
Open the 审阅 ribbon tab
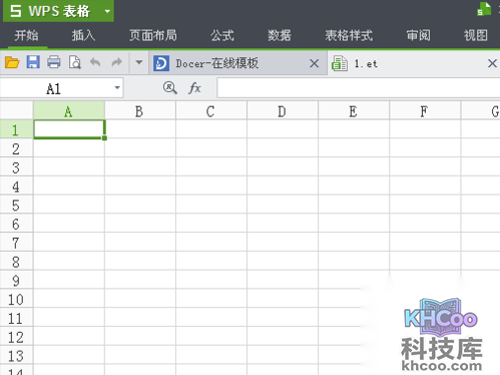[x=418, y=35]
